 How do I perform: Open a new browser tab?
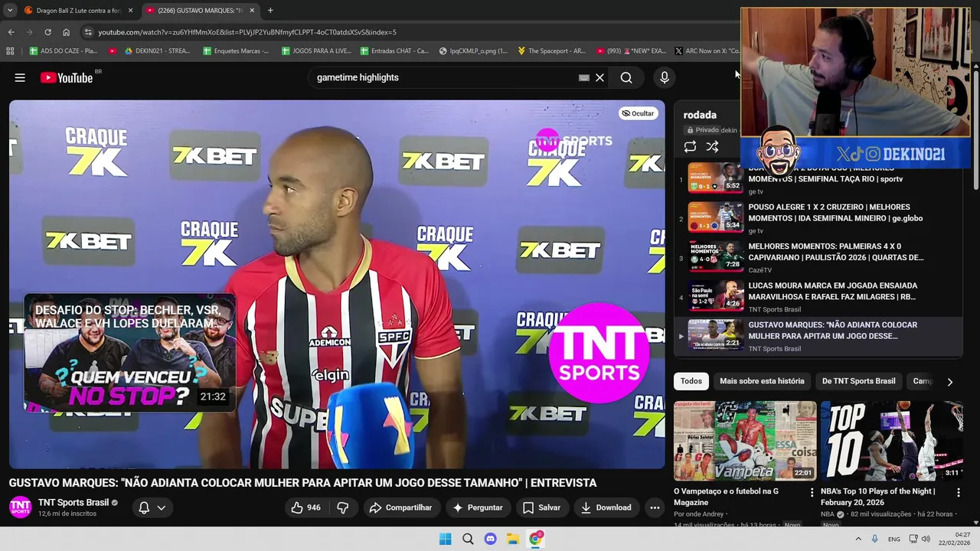(x=270, y=11)
